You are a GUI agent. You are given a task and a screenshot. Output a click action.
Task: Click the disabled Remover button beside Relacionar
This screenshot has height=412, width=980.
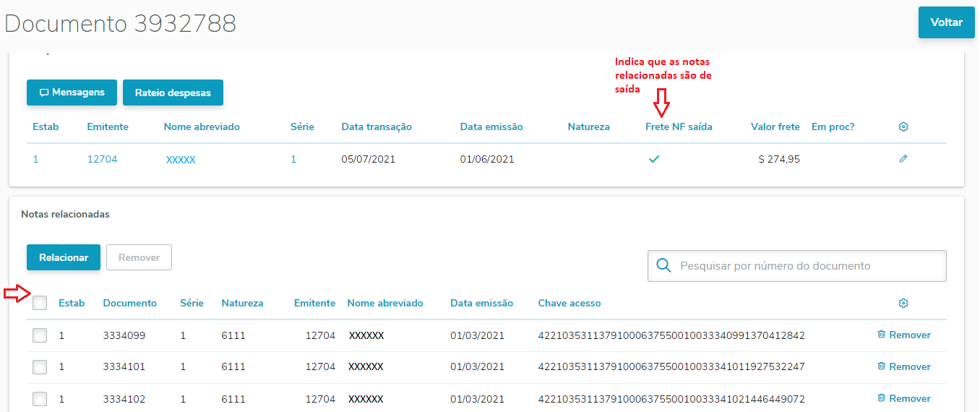139,257
